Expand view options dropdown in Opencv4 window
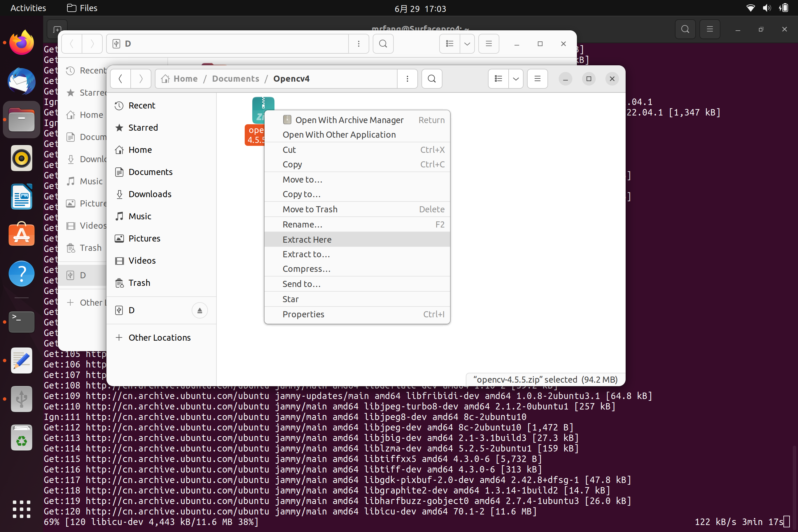Screen dimensions: 798x532 click(516, 79)
